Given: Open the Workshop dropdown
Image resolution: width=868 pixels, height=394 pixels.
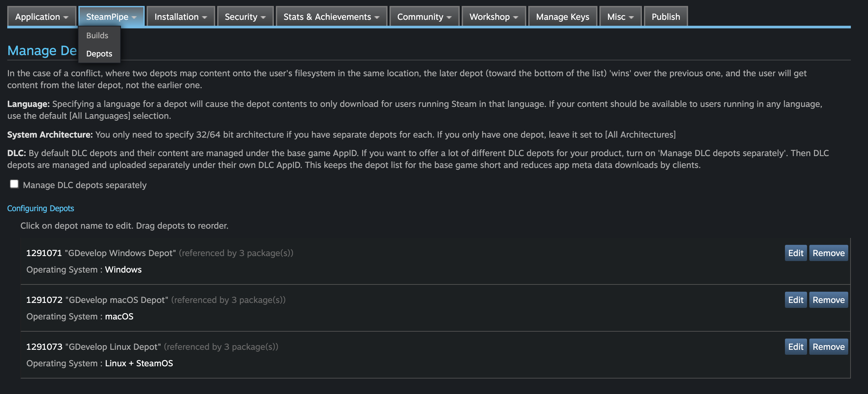Looking at the screenshot, I should (x=493, y=17).
